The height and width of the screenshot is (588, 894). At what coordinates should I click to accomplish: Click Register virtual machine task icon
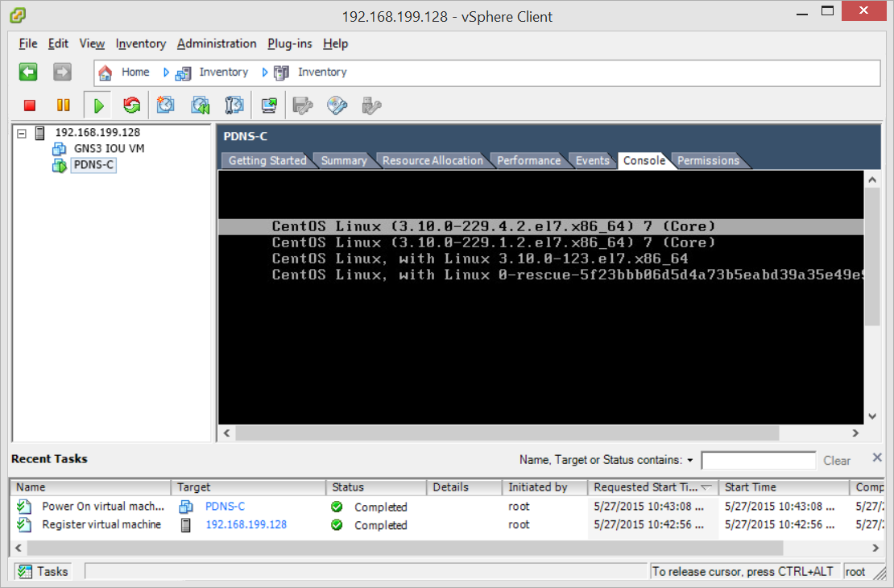click(x=24, y=524)
